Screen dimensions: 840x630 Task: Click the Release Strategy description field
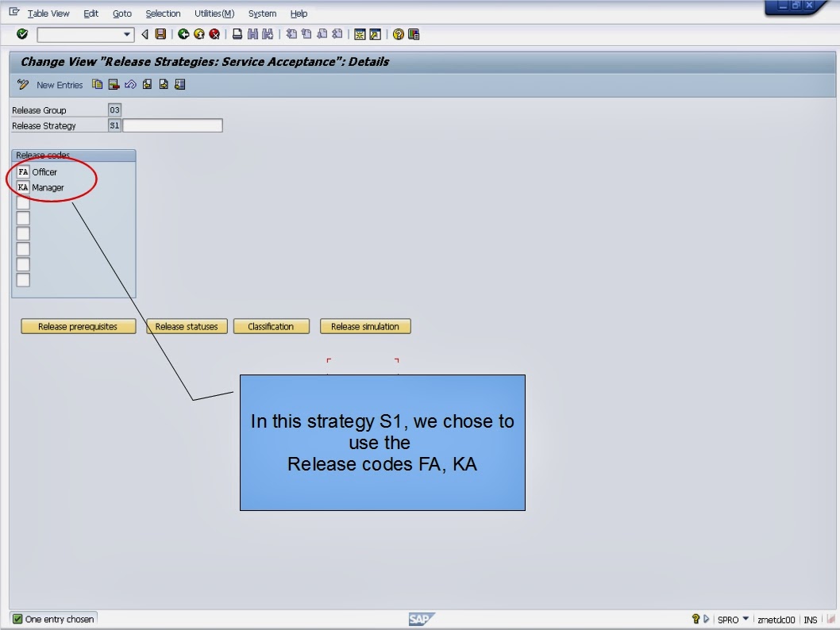coord(172,126)
